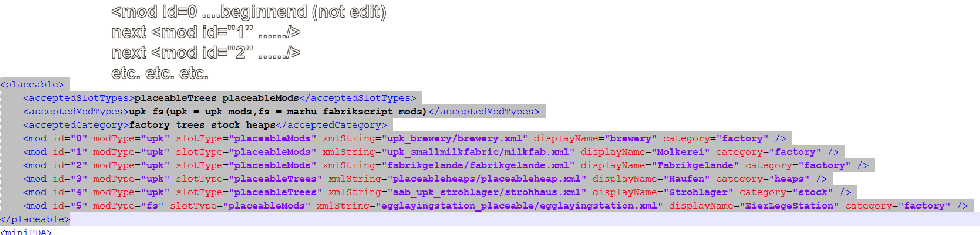Click displayName value "Molkerei"
The height and width of the screenshot is (235, 980).
[681, 152]
